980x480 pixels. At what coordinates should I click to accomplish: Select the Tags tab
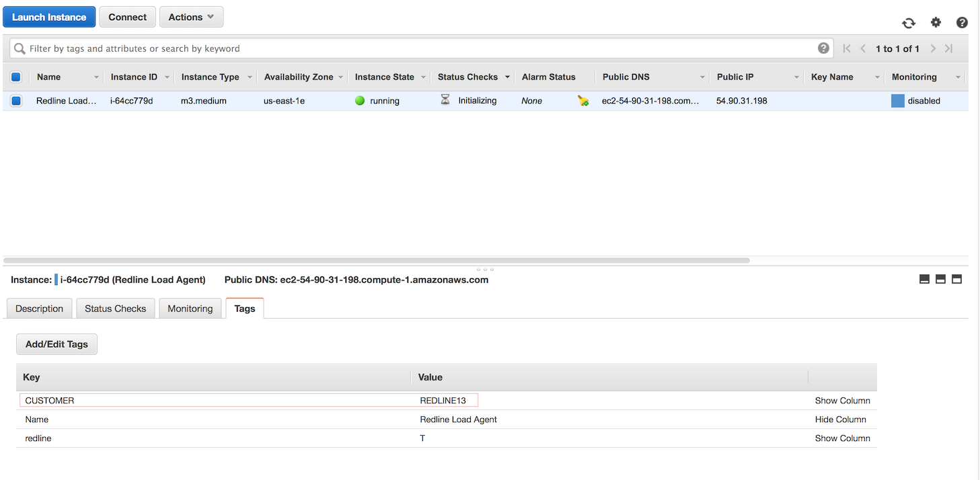click(x=245, y=309)
